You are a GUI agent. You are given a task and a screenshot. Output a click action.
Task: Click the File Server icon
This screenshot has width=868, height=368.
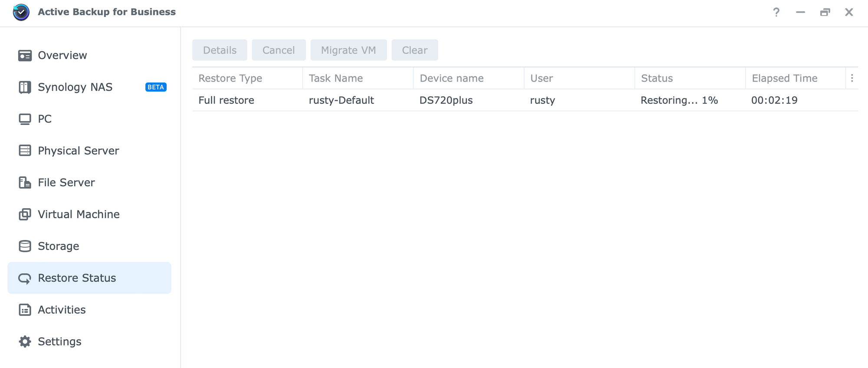(25, 182)
